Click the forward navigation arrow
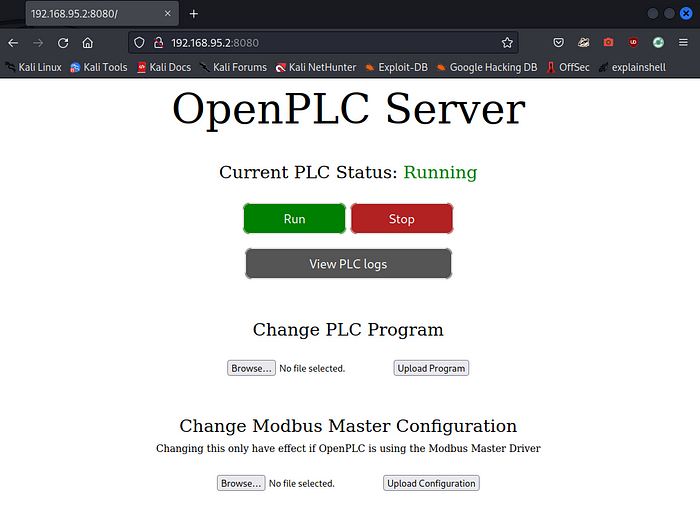The width and height of the screenshot is (700, 518). [38, 43]
